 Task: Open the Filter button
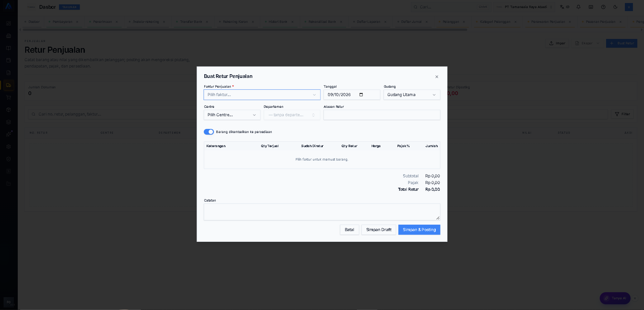tap(622, 114)
